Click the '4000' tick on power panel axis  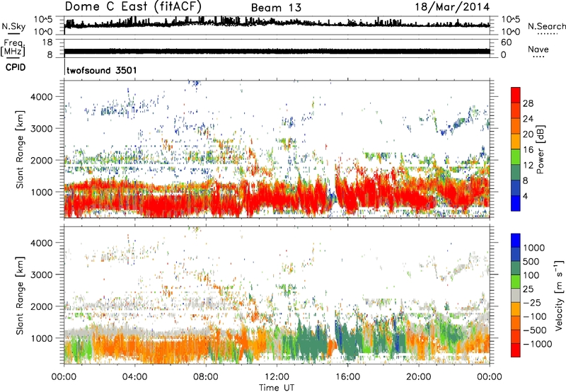pos(41,97)
